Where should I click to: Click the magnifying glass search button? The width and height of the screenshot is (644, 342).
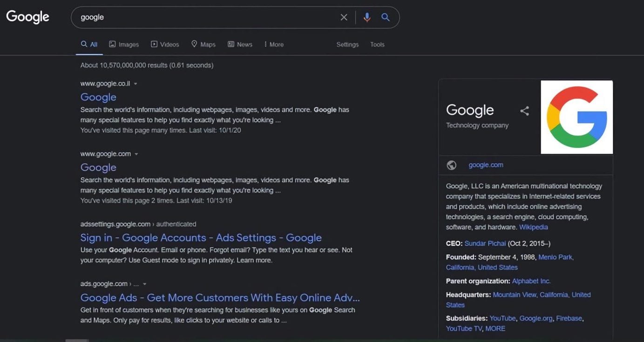(x=385, y=17)
